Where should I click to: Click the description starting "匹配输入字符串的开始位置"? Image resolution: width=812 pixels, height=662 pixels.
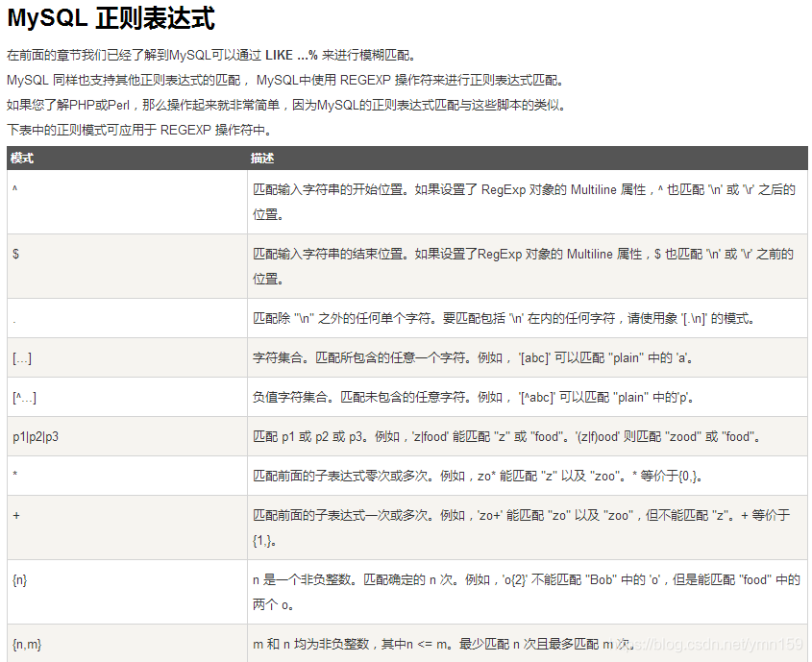[x=524, y=202]
